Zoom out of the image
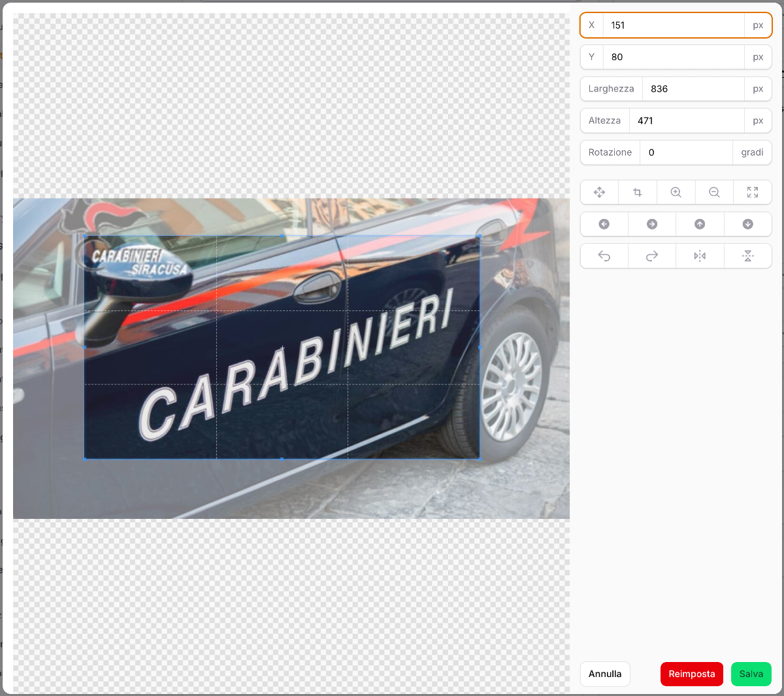The image size is (784, 696). 714,192
